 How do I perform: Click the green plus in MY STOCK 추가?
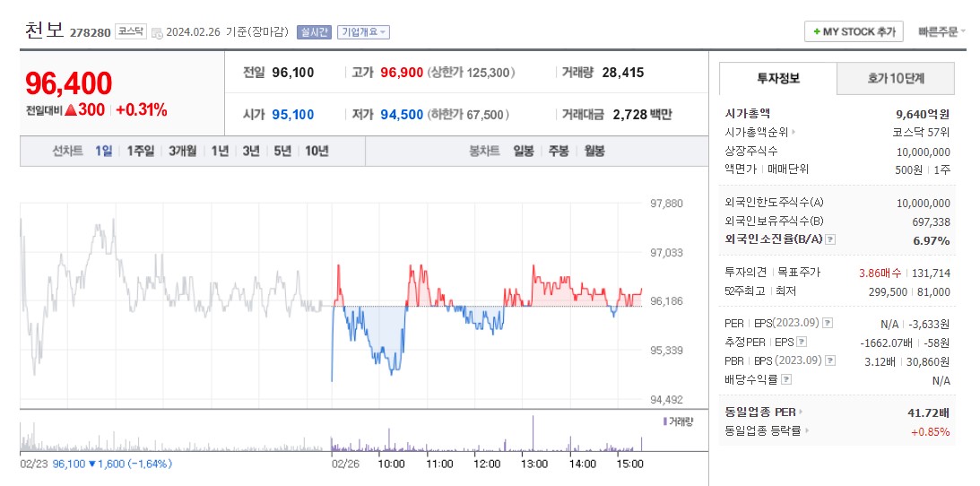(x=816, y=32)
